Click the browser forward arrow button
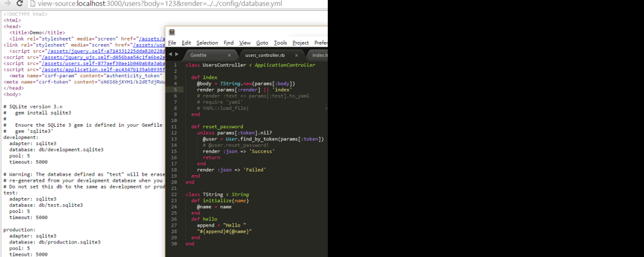644x257 pixels. coord(7,3)
